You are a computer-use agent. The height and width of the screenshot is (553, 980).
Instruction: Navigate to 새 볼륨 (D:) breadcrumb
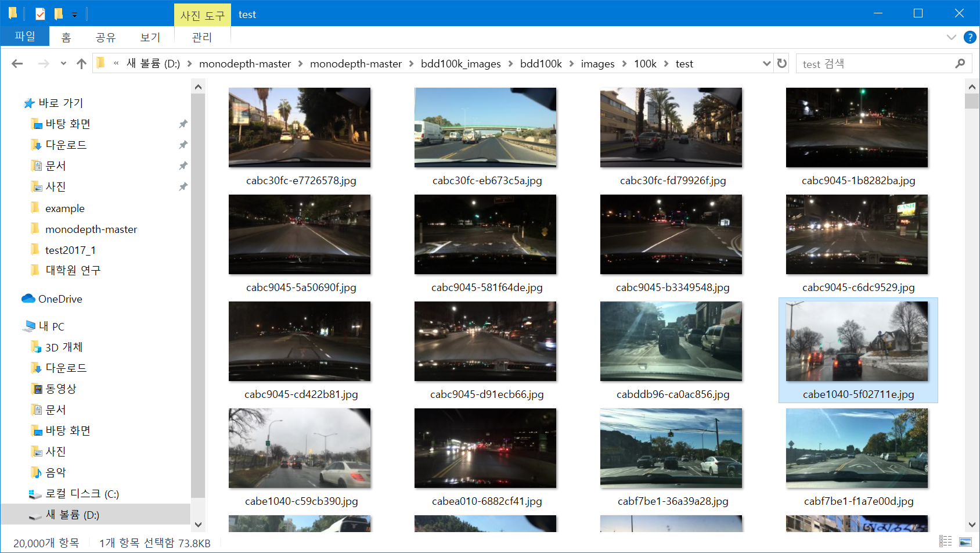point(153,63)
